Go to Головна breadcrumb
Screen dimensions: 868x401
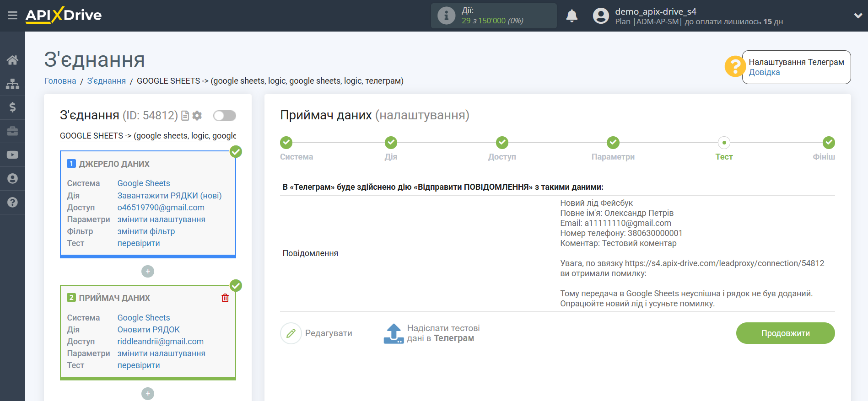[x=60, y=81]
